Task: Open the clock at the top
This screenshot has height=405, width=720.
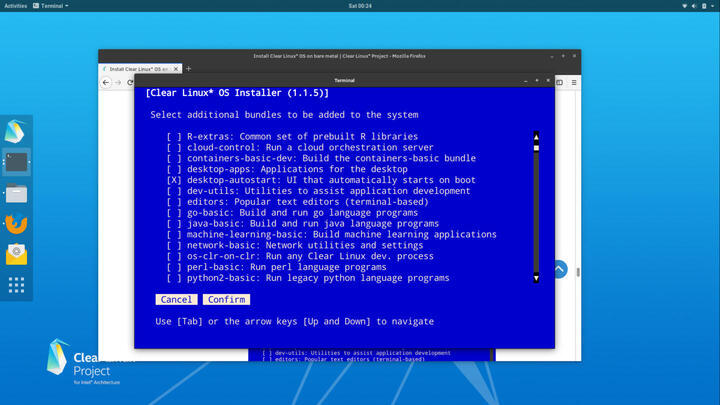Action: [x=360, y=6]
